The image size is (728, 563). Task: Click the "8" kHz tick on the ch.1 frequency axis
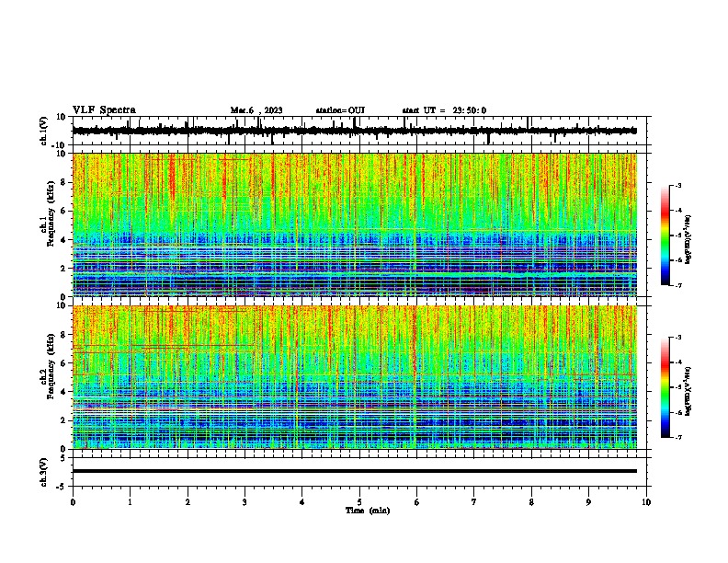pos(63,182)
